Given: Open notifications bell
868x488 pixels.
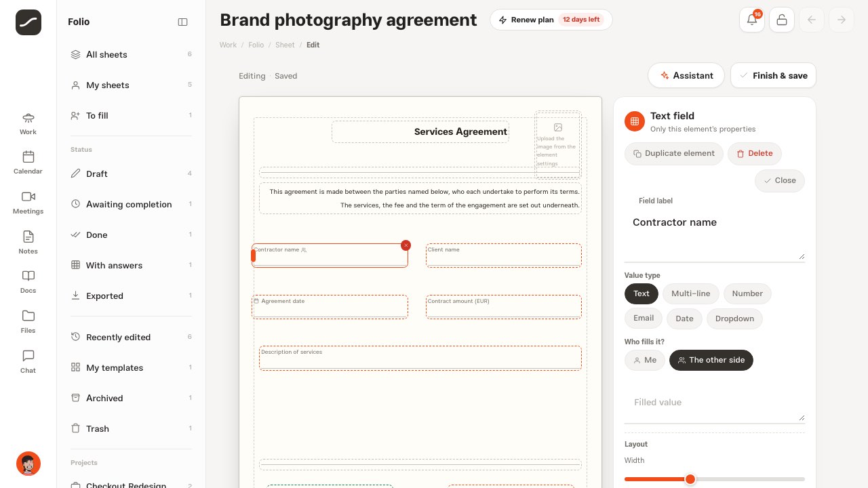Looking at the screenshot, I should [752, 20].
